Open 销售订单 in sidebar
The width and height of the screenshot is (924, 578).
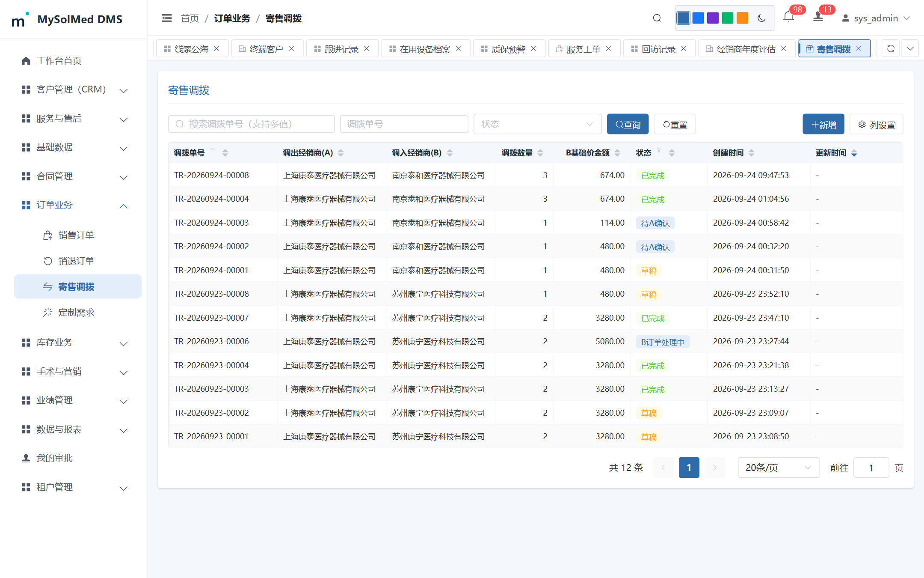tap(78, 235)
